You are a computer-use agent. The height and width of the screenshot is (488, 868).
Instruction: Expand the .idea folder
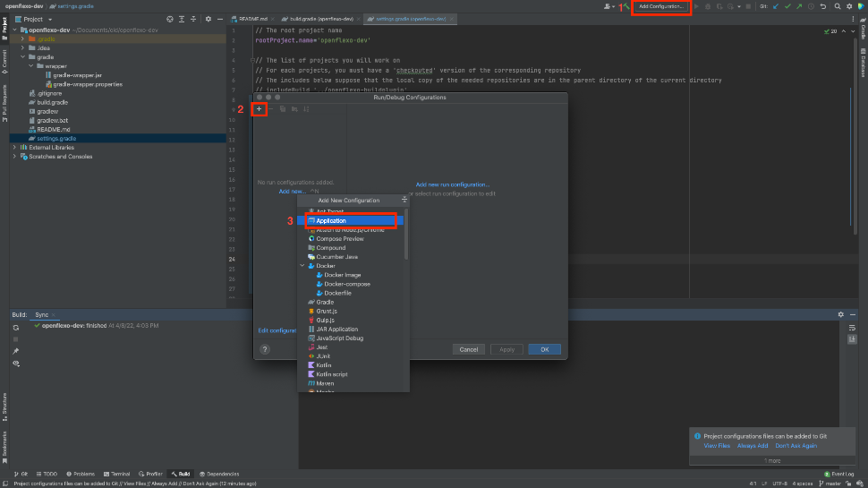[22, 48]
